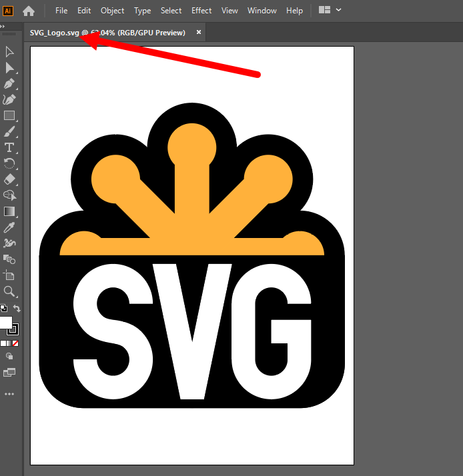Click the white Fill color box
Viewport: 463px width, 476px height.
coord(6,322)
